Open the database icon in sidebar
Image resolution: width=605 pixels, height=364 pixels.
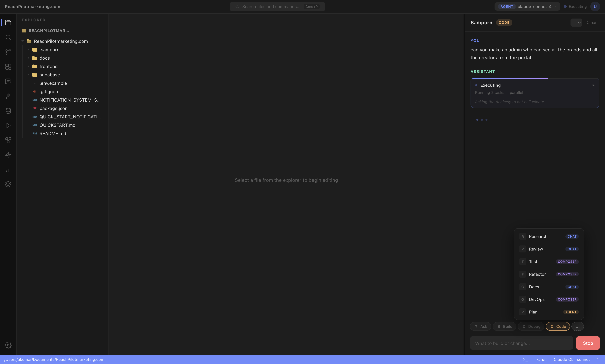coord(8,111)
